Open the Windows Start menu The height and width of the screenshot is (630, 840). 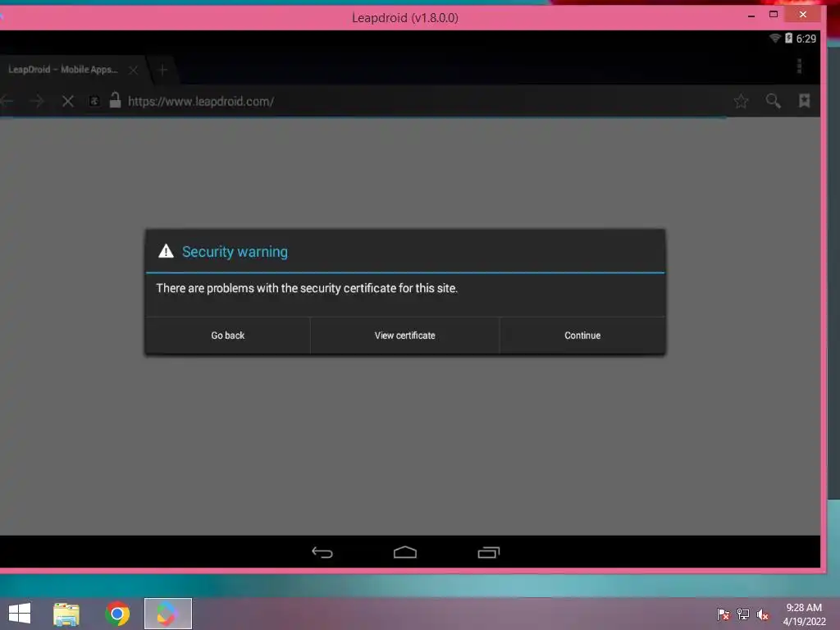tap(20, 614)
